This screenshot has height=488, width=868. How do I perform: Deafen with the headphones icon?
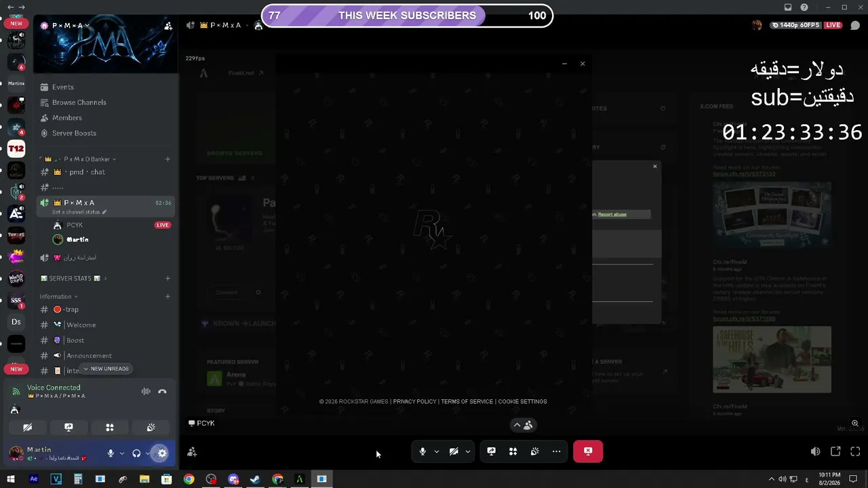coord(136,453)
